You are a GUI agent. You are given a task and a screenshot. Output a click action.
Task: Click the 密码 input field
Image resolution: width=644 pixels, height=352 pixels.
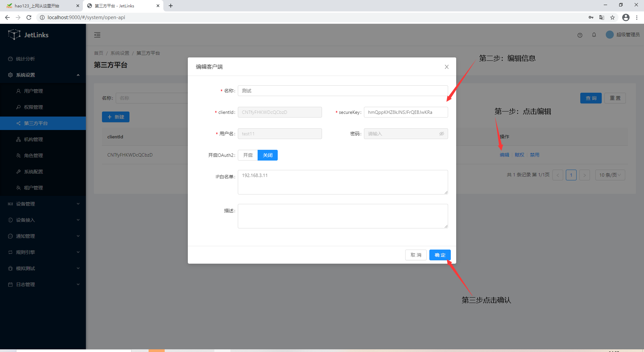[x=406, y=134]
